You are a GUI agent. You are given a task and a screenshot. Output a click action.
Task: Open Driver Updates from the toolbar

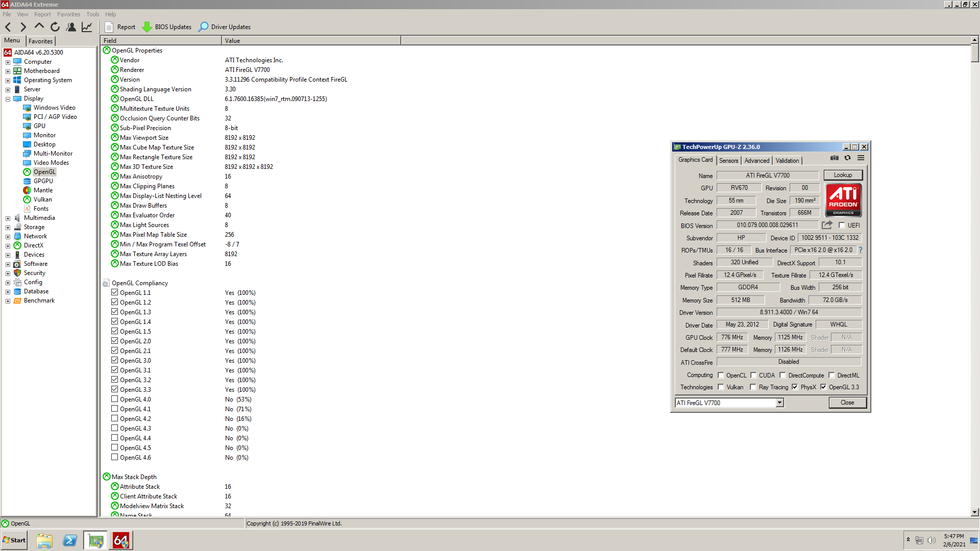click(225, 27)
